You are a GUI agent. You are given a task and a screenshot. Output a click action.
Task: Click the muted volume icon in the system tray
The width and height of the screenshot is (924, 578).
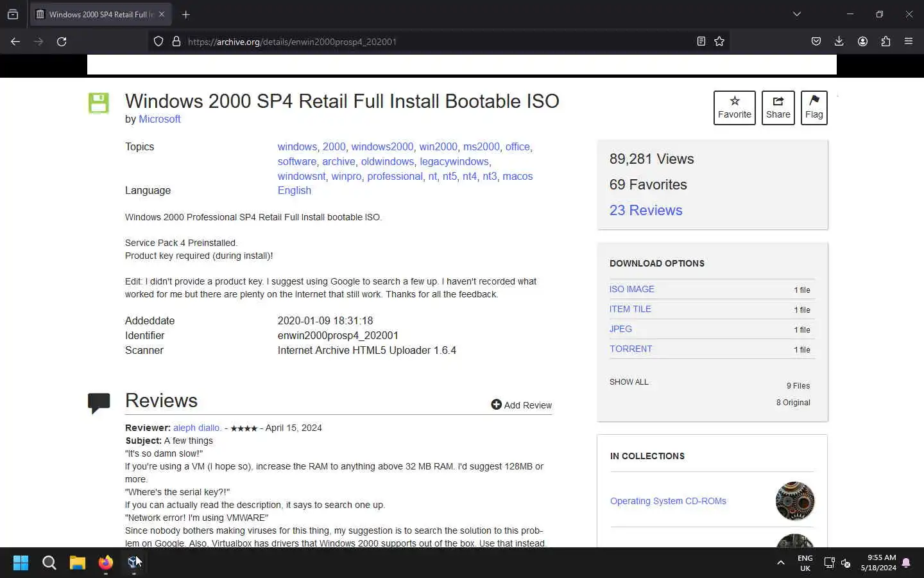coord(846,563)
